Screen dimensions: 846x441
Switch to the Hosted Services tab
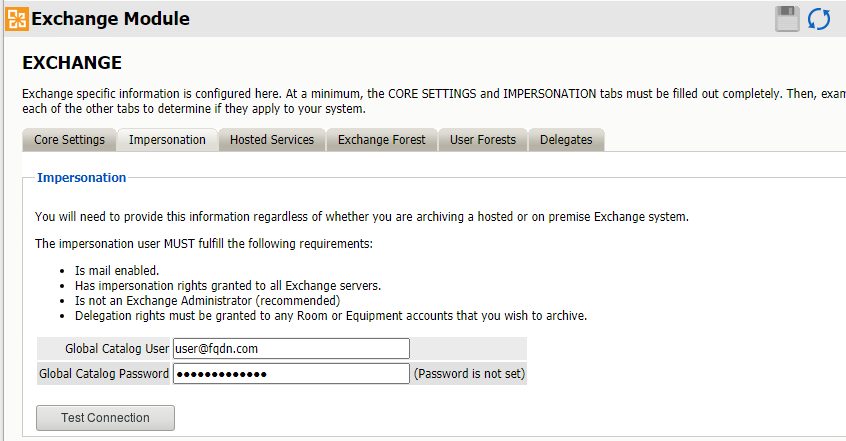click(272, 140)
